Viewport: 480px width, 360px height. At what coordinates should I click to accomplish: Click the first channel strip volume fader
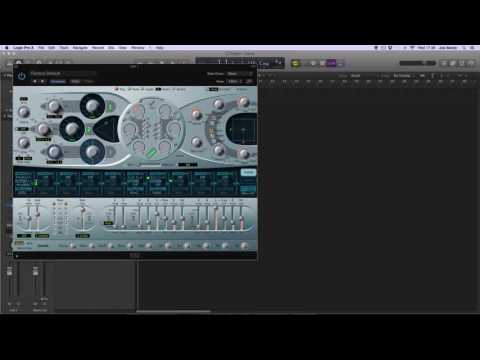10,272
